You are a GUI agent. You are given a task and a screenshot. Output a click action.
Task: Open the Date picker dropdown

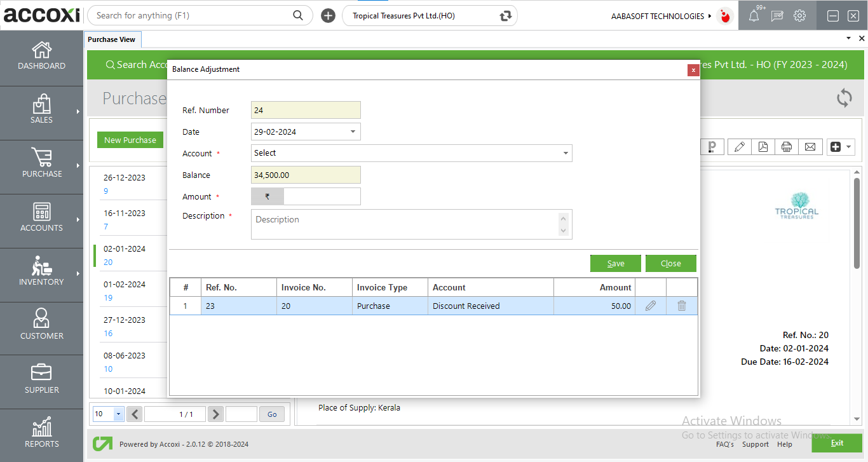coord(353,132)
